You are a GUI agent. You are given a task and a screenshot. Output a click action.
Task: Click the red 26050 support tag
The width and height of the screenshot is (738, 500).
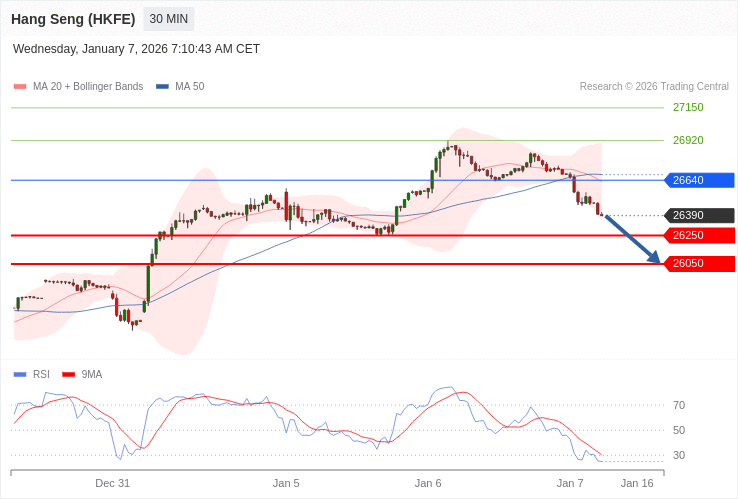point(699,263)
